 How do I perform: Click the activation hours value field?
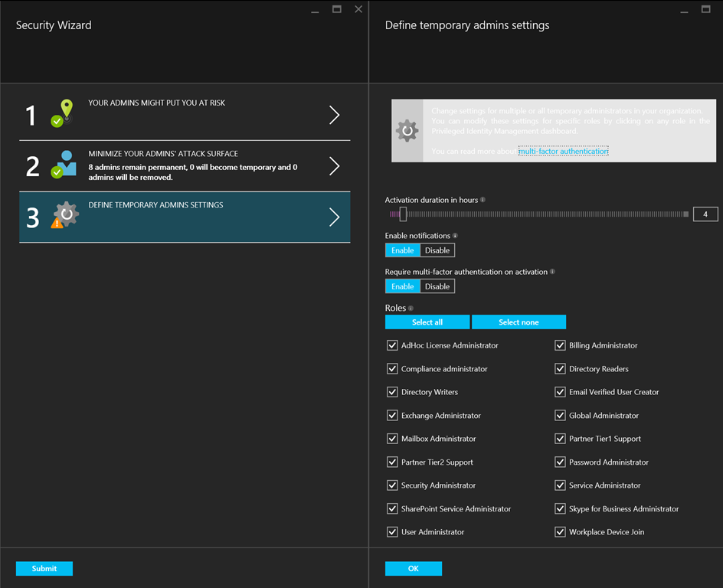pos(705,214)
